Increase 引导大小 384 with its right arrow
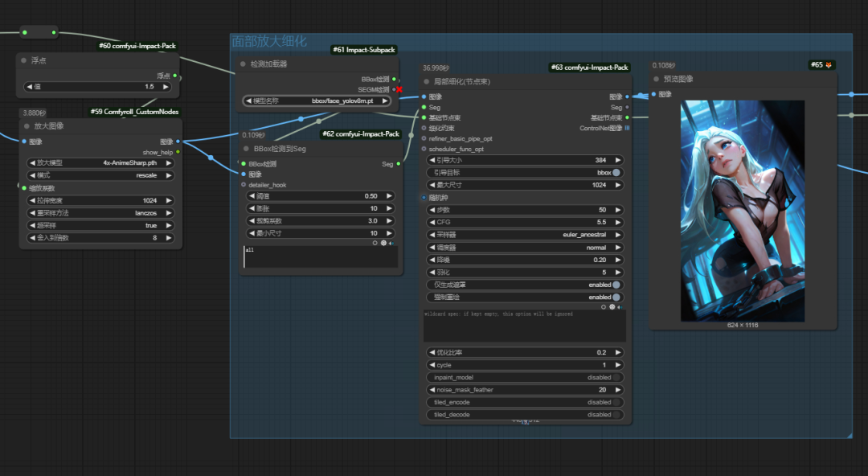Viewport: 868px width, 476px height. pos(618,160)
